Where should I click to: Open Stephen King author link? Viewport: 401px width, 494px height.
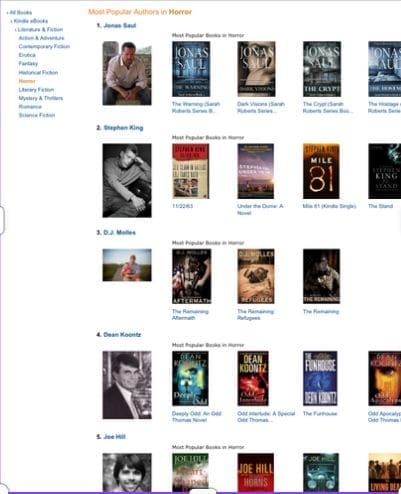tap(123, 128)
